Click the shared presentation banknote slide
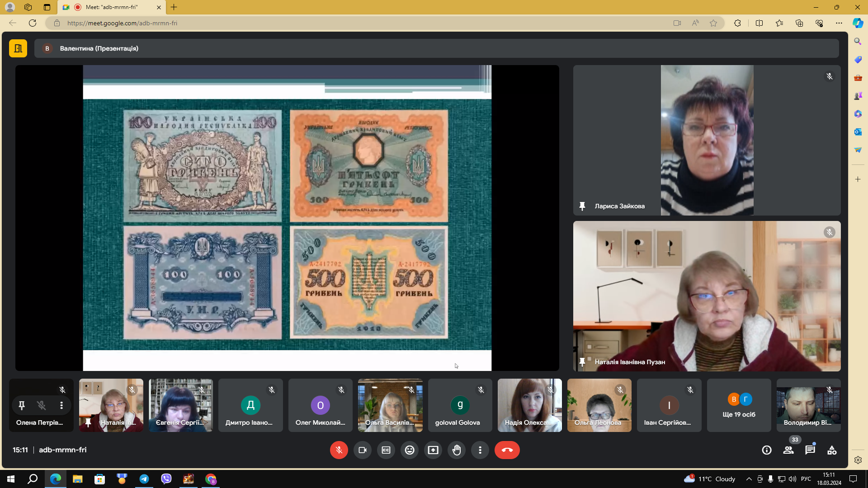 pos(287,218)
